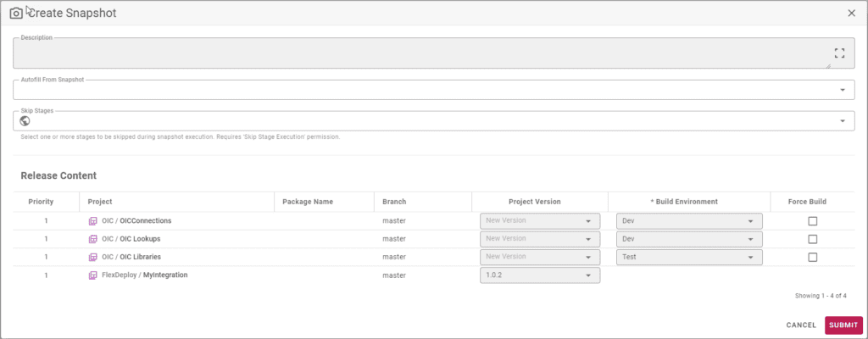Click the Build Environment column header
Image resolution: width=868 pixels, height=339 pixels.
[684, 202]
